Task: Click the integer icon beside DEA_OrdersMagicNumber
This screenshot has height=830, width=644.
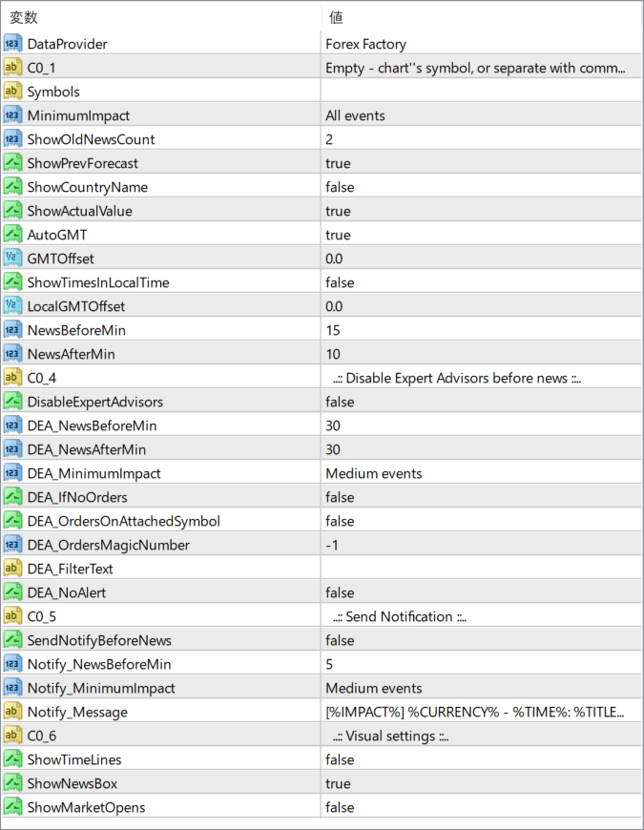Action: (12, 545)
